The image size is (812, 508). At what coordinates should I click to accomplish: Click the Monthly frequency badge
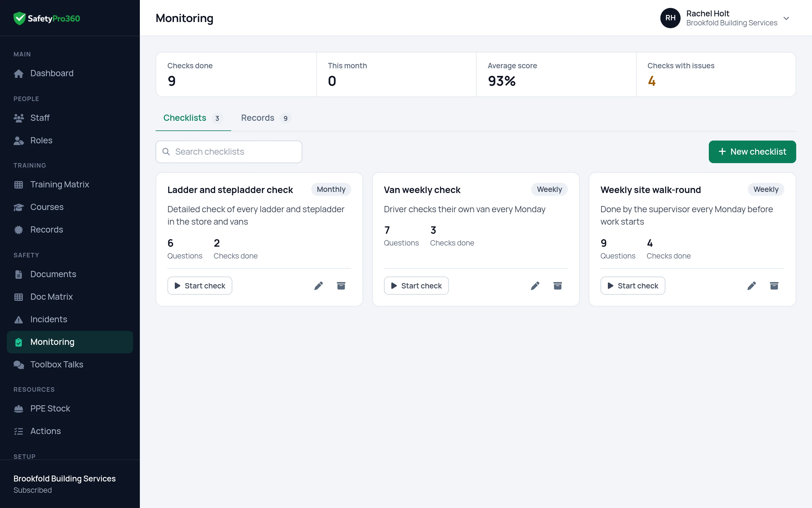[x=331, y=189]
